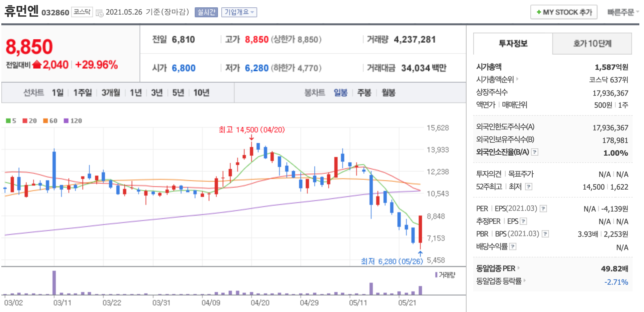Click 동일업종 등락률 value -2.71%

pyautogui.click(x=616, y=282)
